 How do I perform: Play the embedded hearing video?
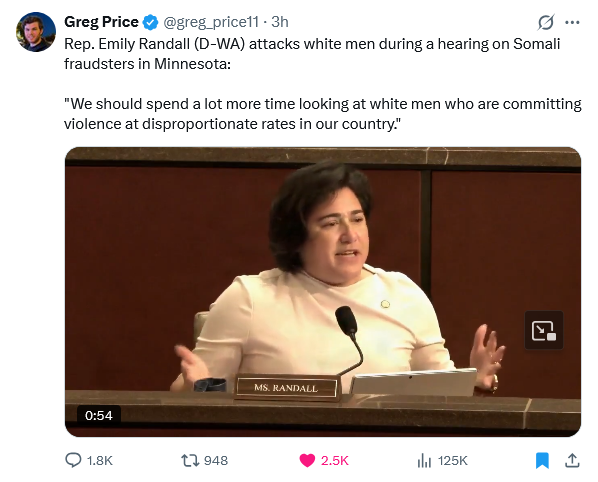click(323, 292)
